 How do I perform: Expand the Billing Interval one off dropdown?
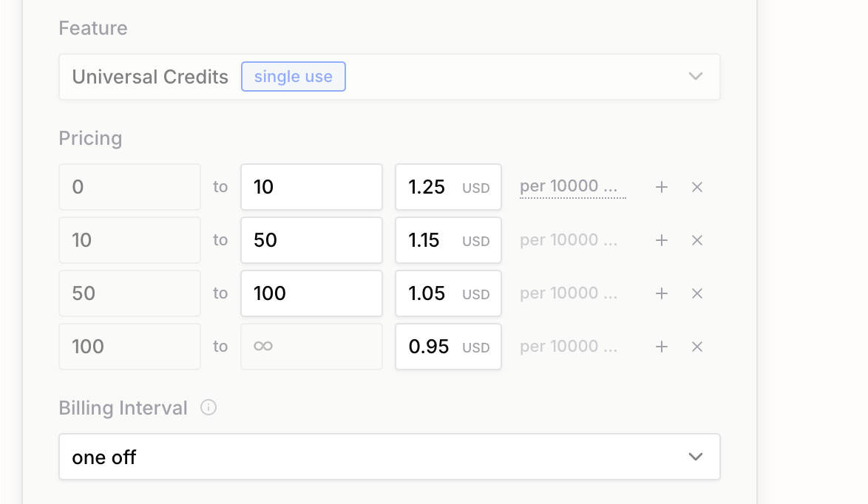tap(389, 457)
